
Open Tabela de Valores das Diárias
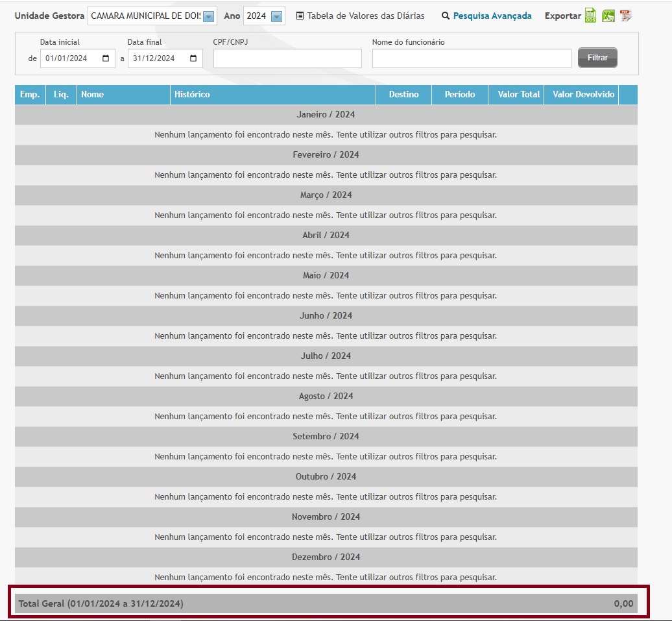click(366, 16)
